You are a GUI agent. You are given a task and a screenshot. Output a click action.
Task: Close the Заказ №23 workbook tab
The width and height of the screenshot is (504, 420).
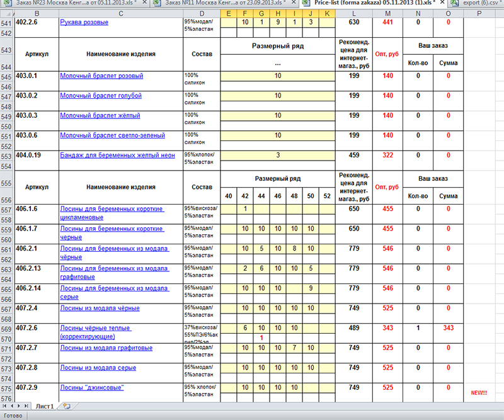click(144, 3)
